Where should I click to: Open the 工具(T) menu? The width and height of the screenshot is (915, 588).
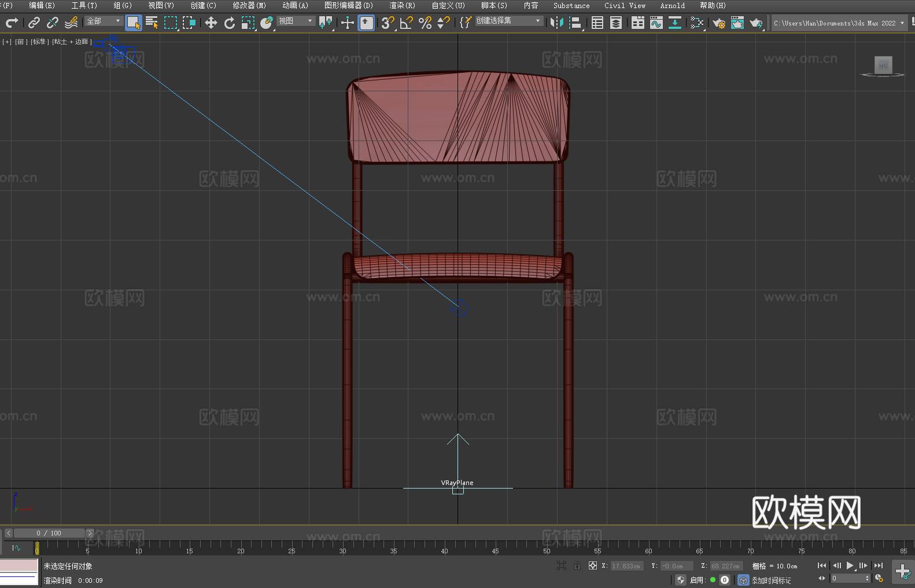84,5
